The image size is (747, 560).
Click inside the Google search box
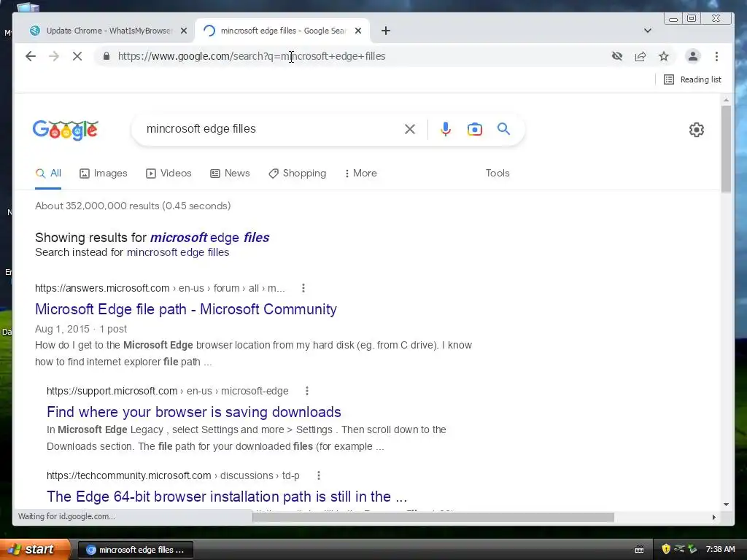click(x=271, y=128)
